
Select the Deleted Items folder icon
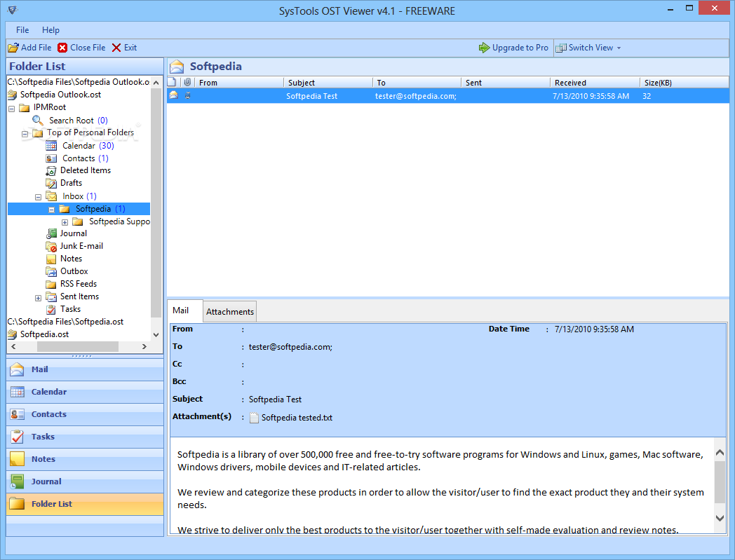pyautogui.click(x=51, y=170)
